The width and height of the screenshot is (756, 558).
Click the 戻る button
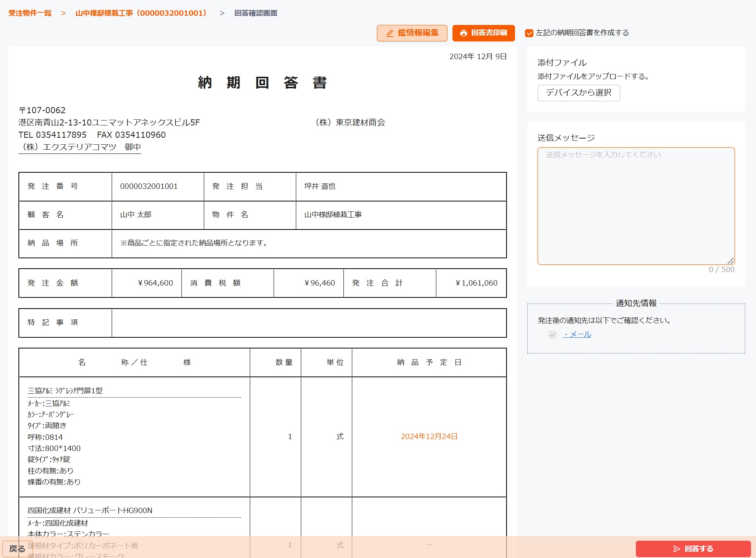point(17,549)
